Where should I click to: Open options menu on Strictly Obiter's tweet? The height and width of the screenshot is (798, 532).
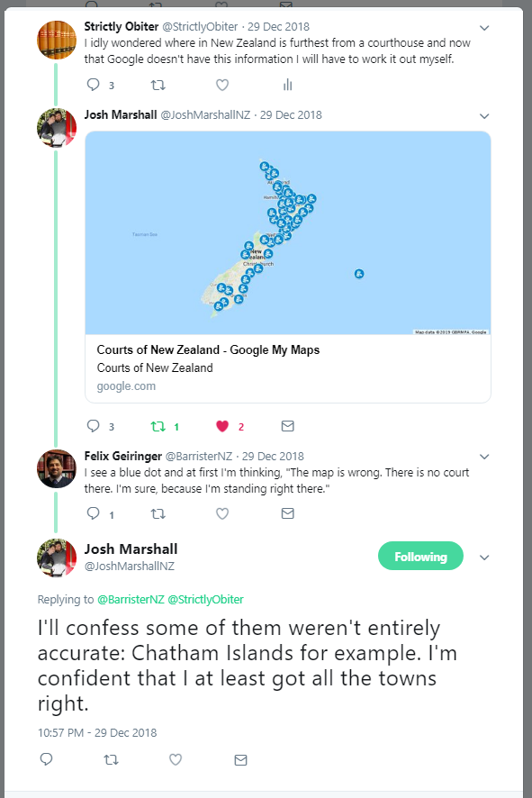(484, 27)
